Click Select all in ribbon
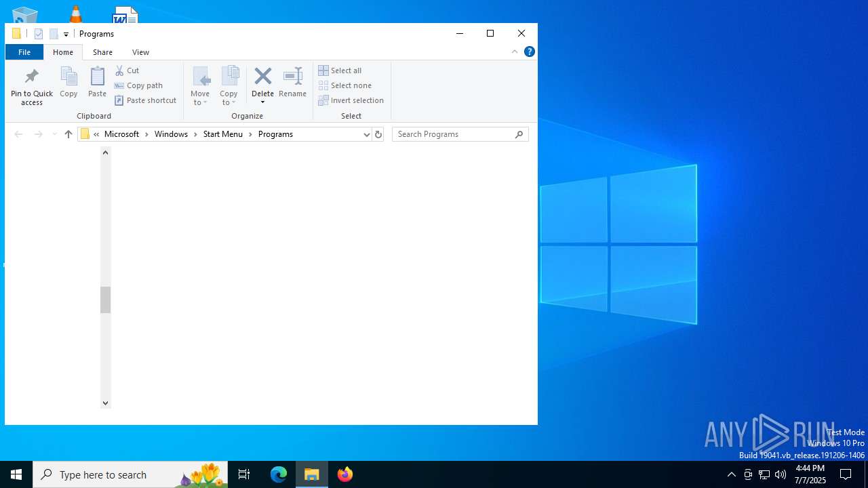The image size is (868, 488). [340, 70]
